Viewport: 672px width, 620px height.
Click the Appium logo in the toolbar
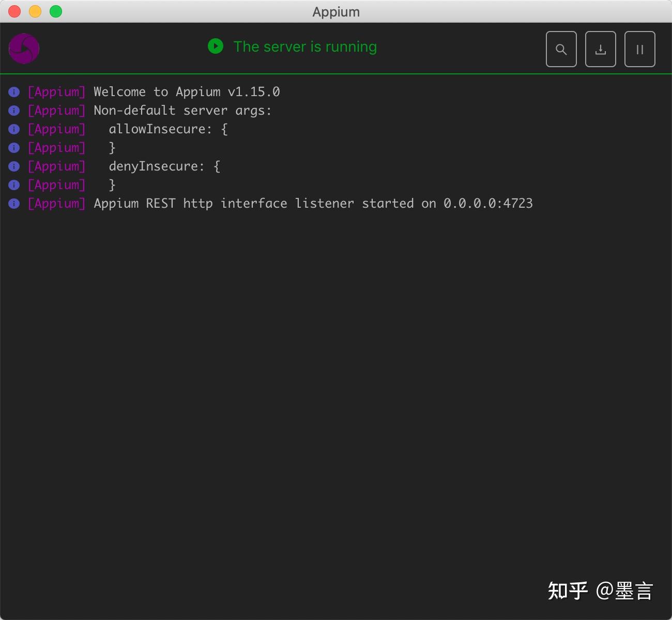[24, 48]
